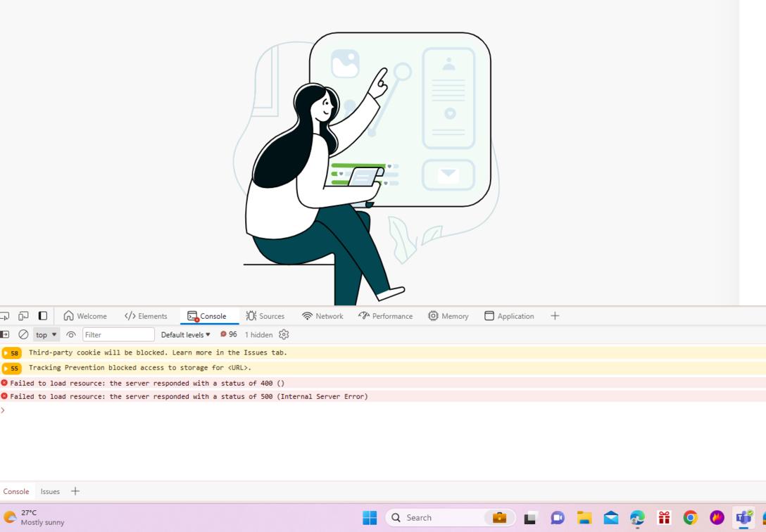The height and width of the screenshot is (532, 766).
Task: Open the top JavaScript context dropdown
Action: [x=46, y=335]
